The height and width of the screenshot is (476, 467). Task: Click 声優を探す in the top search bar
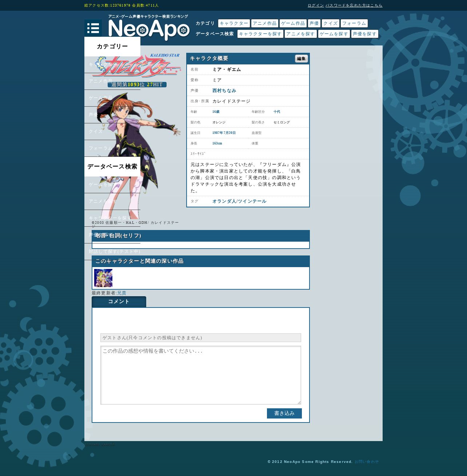point(365,34)
